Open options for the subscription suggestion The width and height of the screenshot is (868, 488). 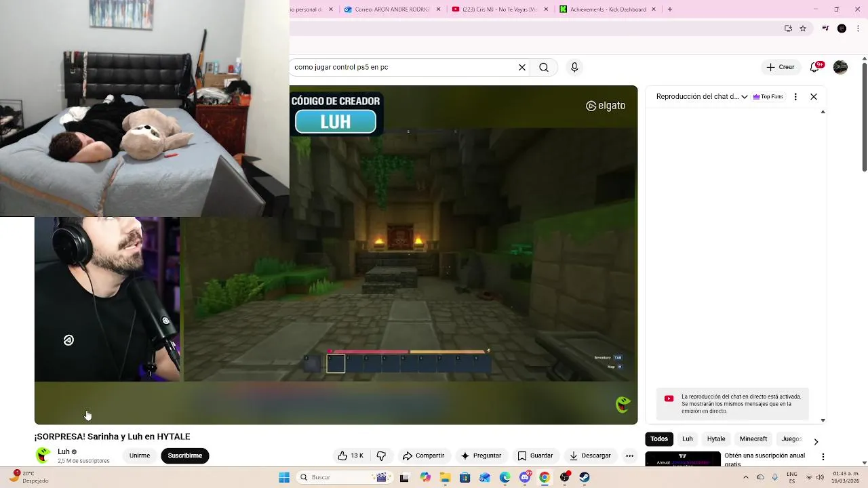pos(823,457)
